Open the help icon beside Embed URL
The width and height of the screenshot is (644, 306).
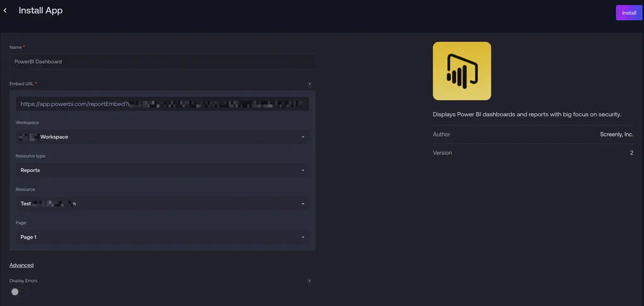(x=309, y=84)
